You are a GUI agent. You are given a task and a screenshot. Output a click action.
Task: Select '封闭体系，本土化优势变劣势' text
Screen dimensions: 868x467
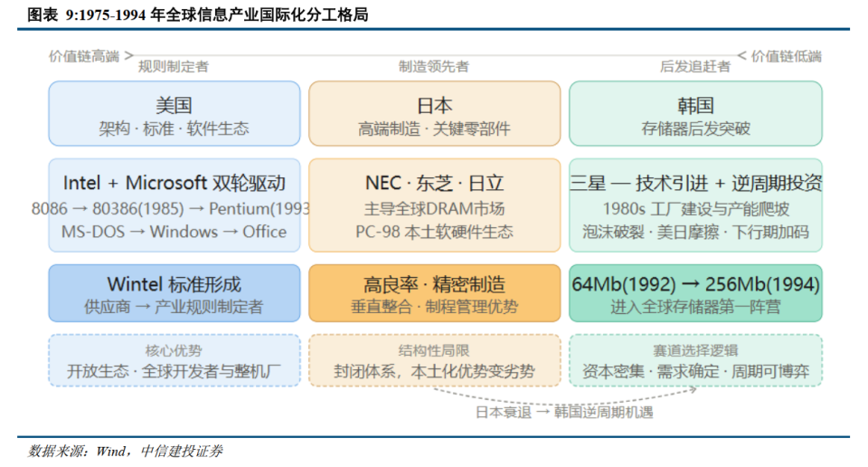click(x=435, y=371)
